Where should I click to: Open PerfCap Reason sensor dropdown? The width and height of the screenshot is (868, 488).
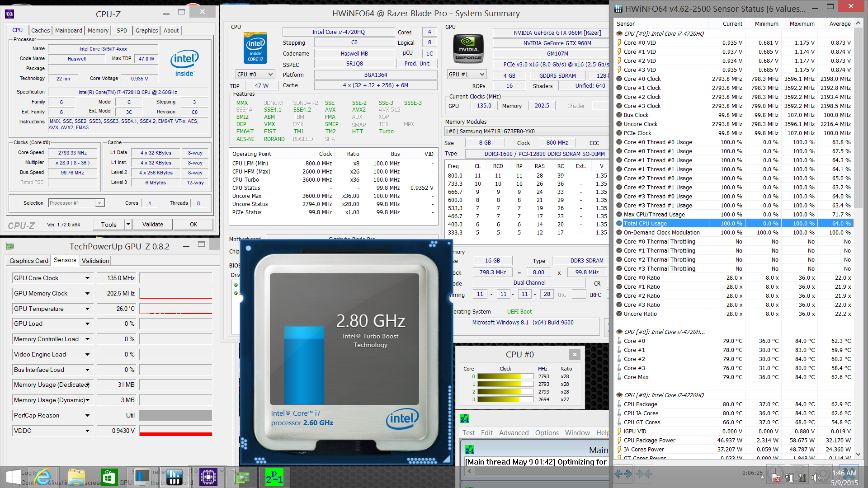pos(87,415)
